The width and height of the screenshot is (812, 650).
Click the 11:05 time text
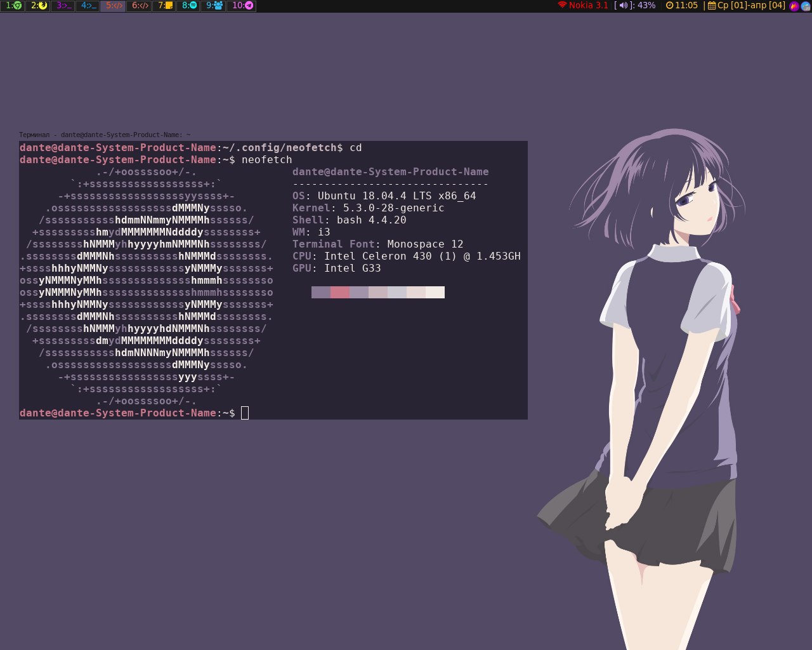(x=686, y=5)
